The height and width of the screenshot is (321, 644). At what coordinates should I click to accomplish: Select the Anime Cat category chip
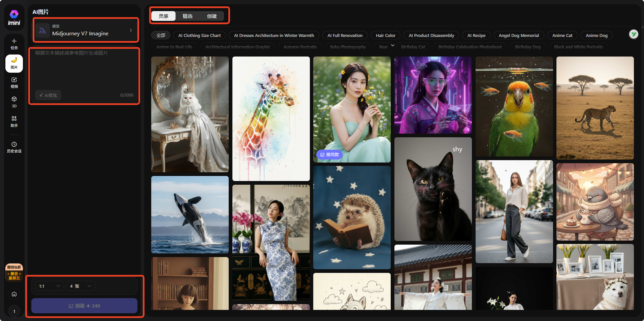[562, 35]
